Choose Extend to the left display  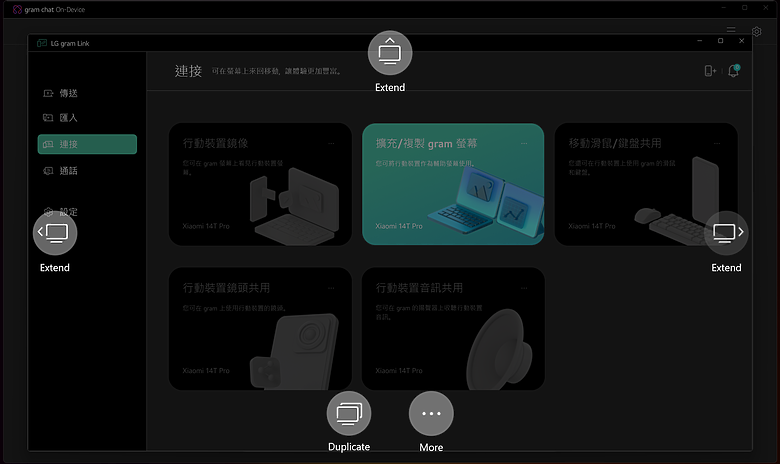pos(55,233)
